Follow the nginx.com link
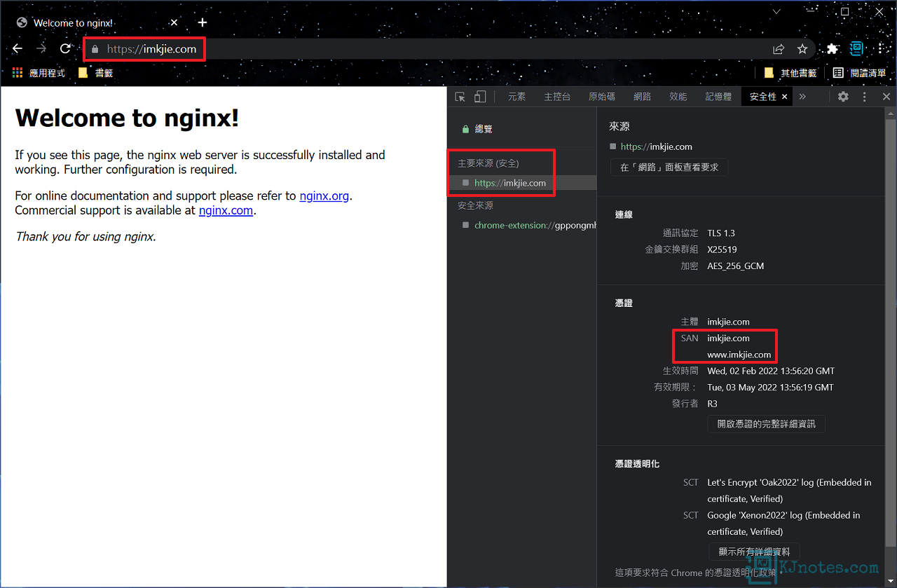 (226, 210)
